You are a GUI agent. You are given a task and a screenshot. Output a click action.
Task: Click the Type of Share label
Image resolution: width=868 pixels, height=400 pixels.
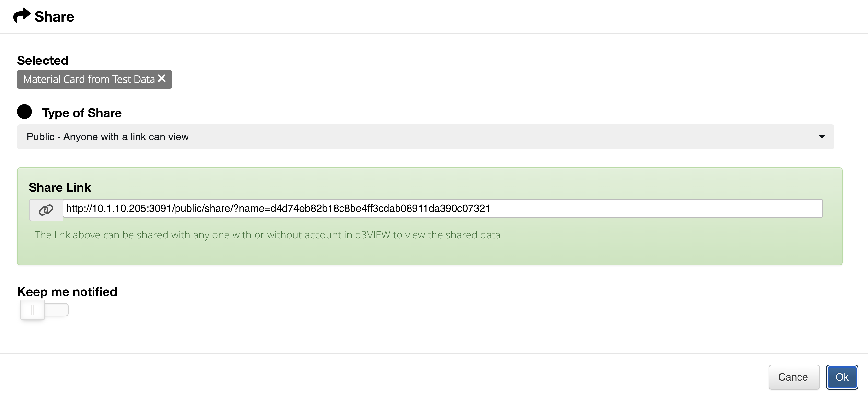point(82,113)
